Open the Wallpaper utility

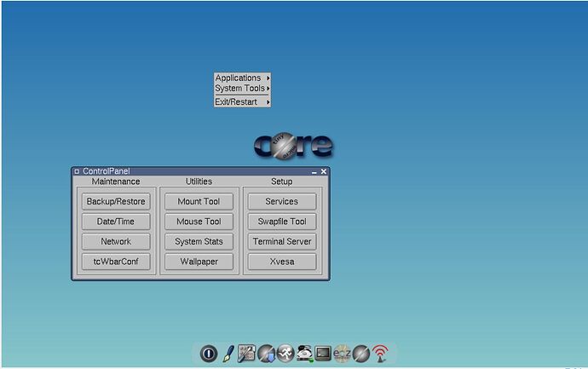(x=199, y=262)
